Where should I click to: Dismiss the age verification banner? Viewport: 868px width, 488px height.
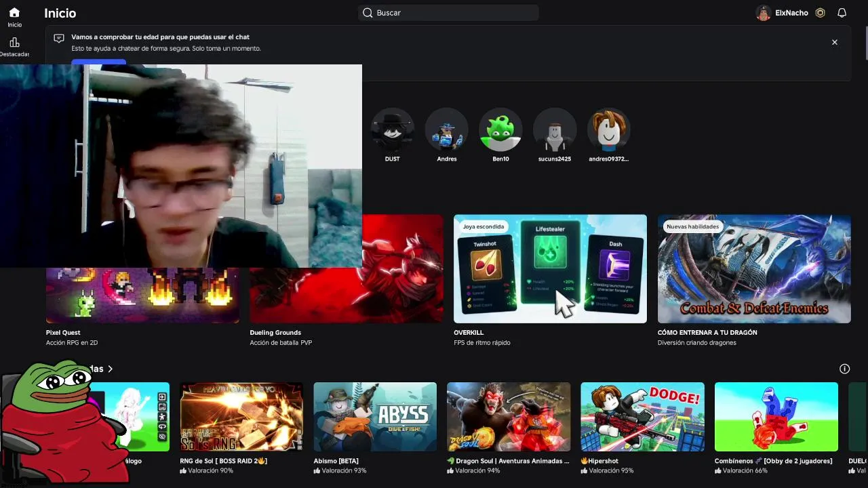pyautogui.click(x=835, y=42)
